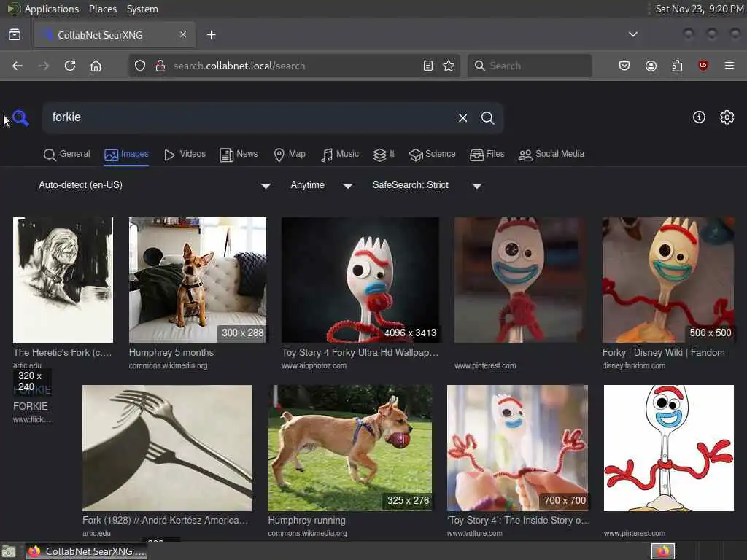Submit search with magnifier button
This screenshot has width=747, height=560.
click(487, 117)
